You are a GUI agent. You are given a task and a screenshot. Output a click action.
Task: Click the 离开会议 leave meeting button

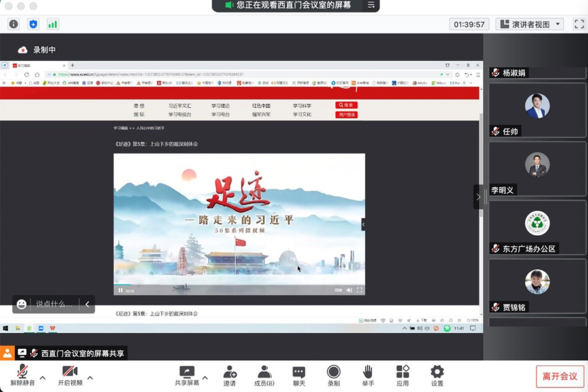click(x=560, y=376)
